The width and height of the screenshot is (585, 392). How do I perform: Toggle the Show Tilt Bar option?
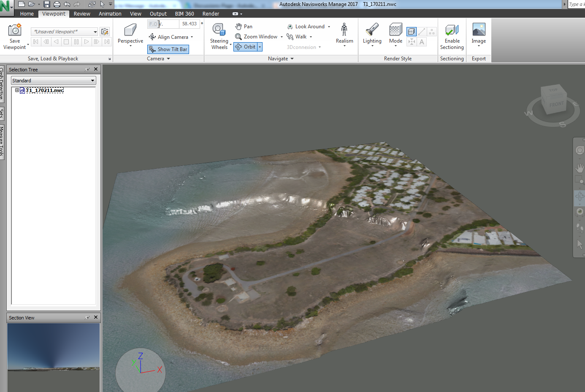[168, 49]
